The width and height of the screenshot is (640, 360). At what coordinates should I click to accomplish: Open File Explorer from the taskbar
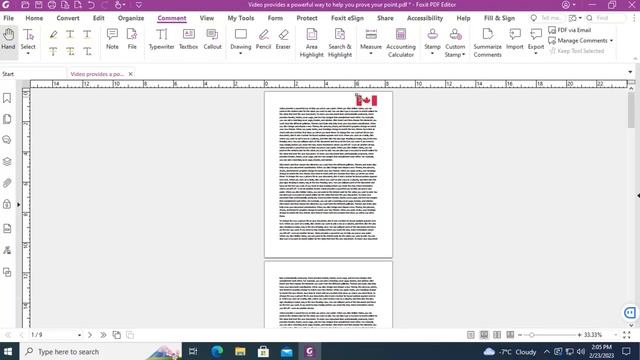pyautogui.click(x=240, y=351)
